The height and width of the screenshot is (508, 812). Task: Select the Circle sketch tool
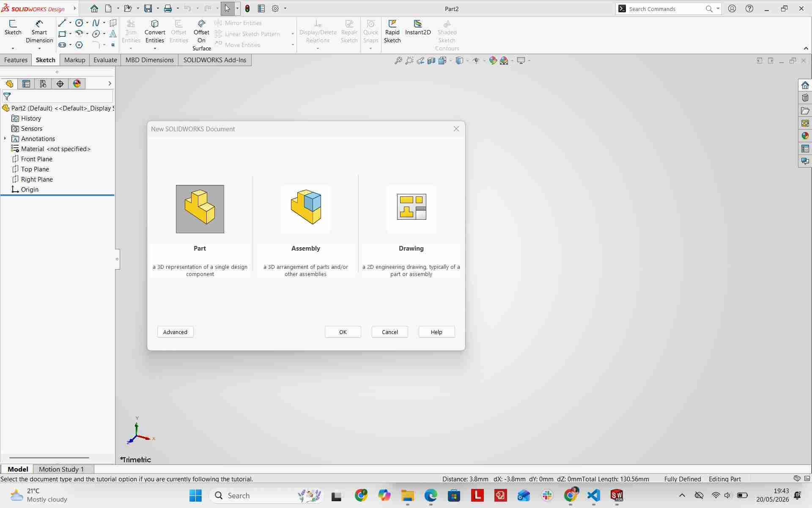[x=79, y=23]
